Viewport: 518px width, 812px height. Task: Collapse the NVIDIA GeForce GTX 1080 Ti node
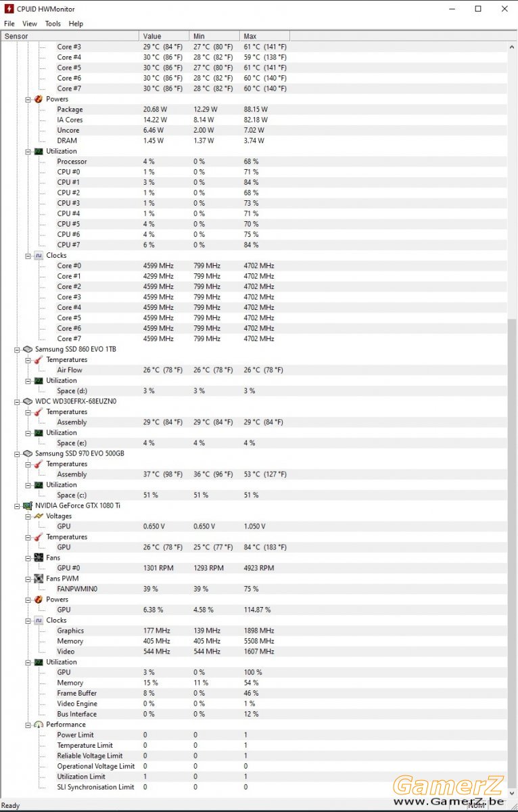18,505
